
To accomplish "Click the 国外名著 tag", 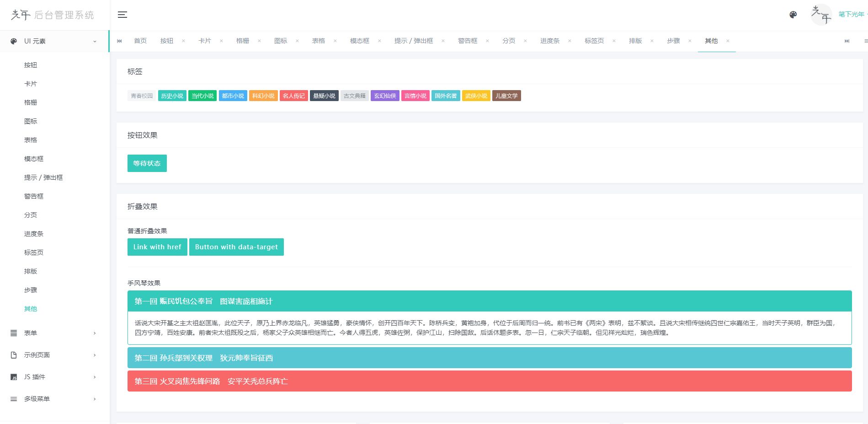I will 446,96.
